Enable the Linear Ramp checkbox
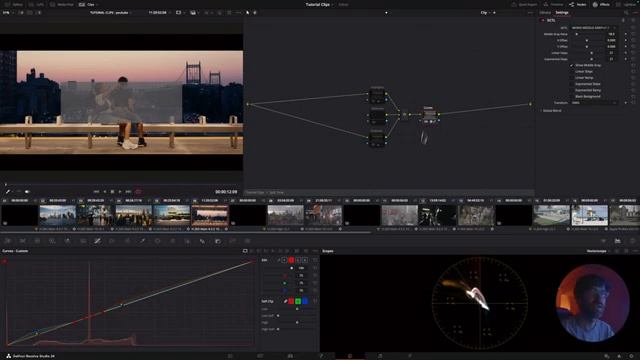Screen dimensions: 640x360 [572, 78]
